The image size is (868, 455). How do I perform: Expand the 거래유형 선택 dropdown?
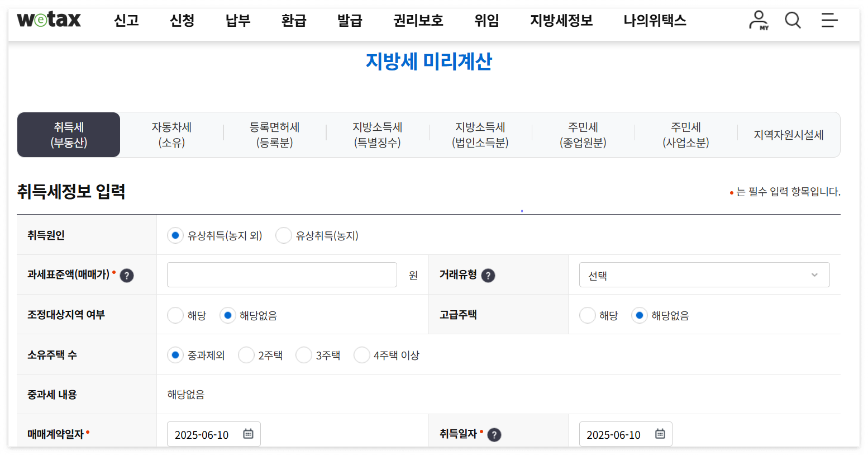704,275
